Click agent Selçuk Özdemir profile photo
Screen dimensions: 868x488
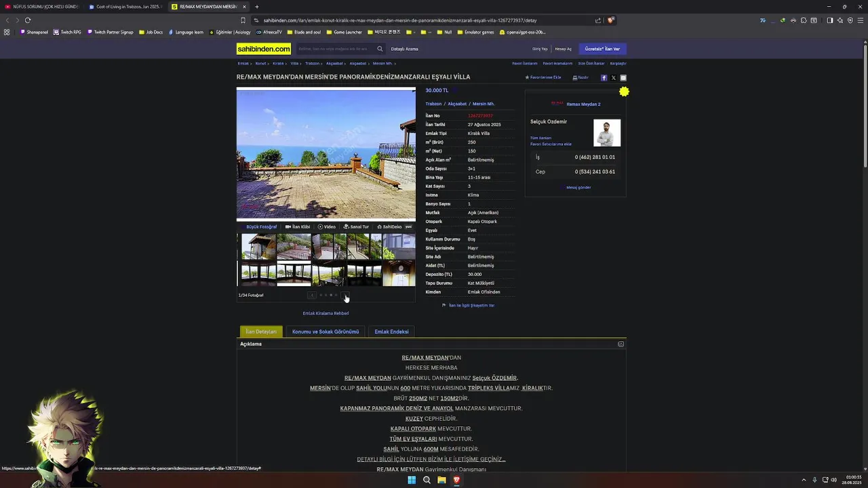coord(607,133)
